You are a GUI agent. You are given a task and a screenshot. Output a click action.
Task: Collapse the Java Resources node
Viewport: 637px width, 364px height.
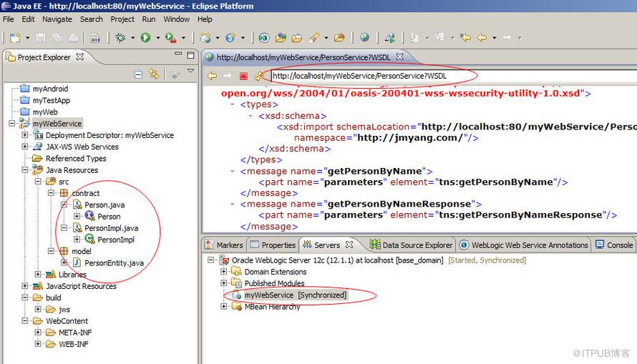(x=25, y=170)
